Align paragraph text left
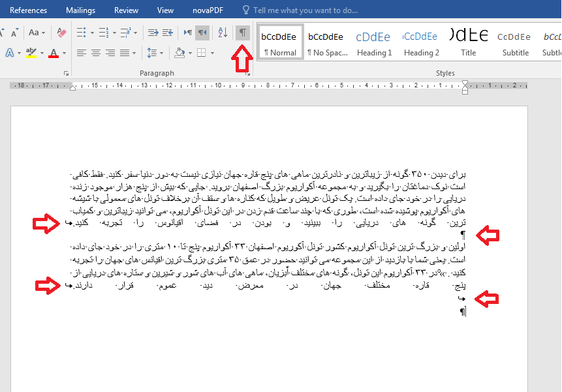562x392 pixels. pyautogui.click(x=82, y=53)
